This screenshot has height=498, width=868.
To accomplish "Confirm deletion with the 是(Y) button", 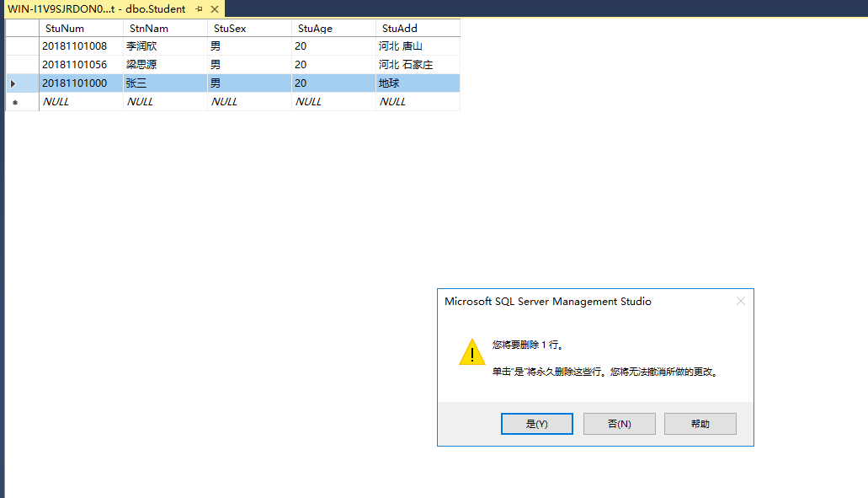I will [x=536, y=424].
